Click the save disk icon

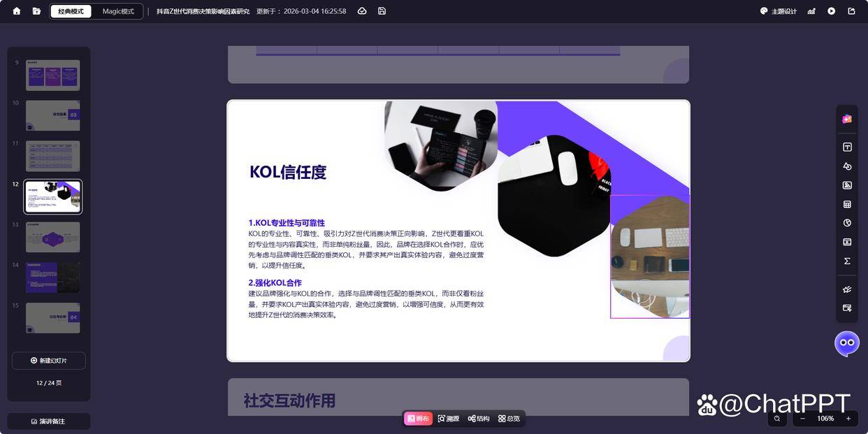point(382,11)
